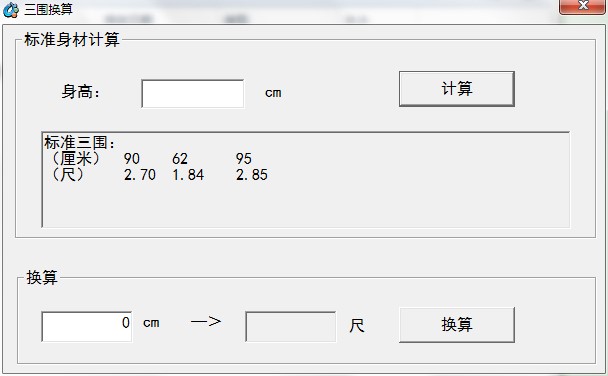This screenshot has height=376, width=608.
Task: Close the 三围换算 window
Action: coord(582,6)
